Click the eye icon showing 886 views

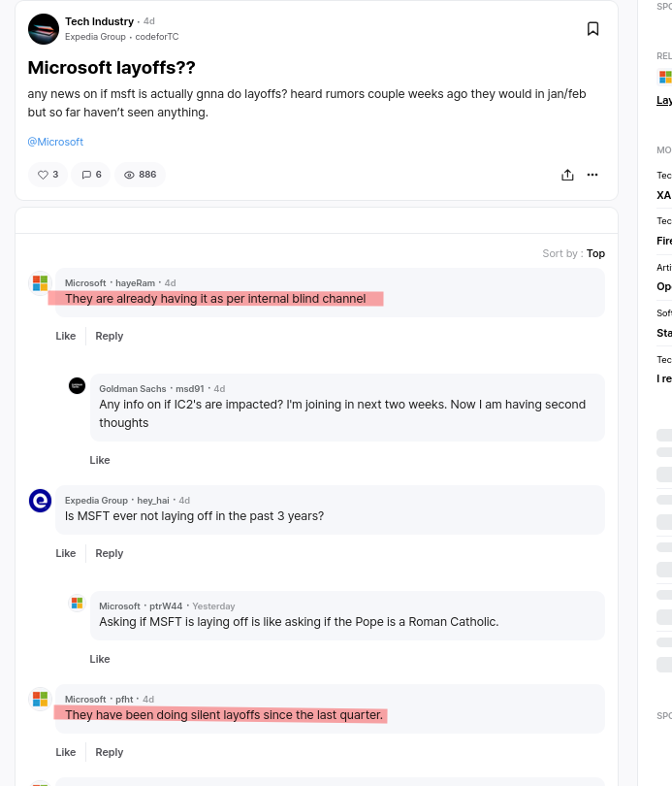click(x=129, y=175)
